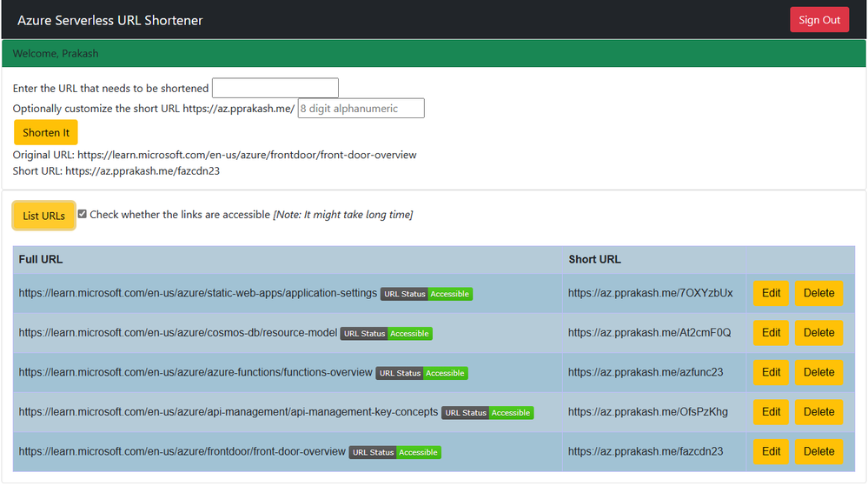Viewport: 868px width, 486px height.
Task: Edit the cosmos-db resource-model row
Action: point(771,332)
